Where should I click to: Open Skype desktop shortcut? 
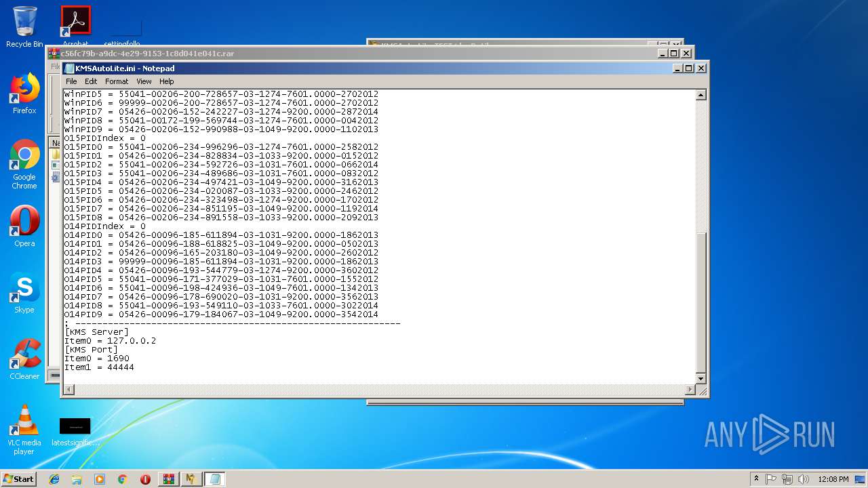[x=24, y=293]
